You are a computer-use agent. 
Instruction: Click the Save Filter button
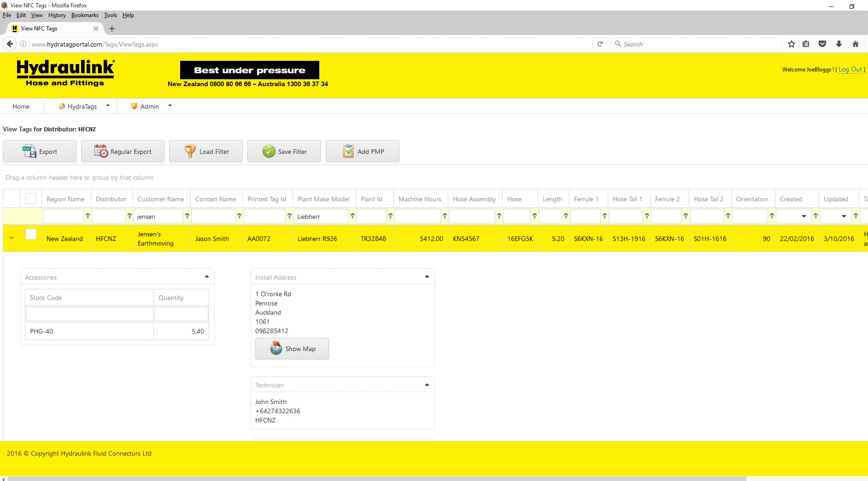284,151
